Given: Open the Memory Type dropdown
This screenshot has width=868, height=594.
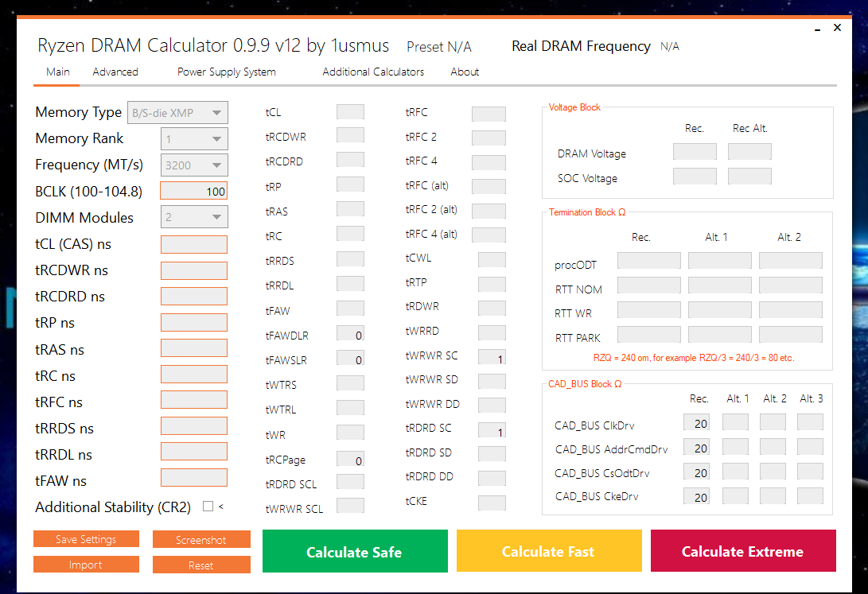Looking at the screenshot, I should 178,112.
